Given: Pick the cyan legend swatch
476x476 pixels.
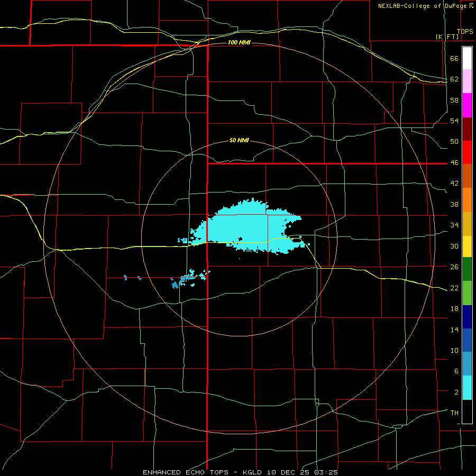Looking at the screenshot, I should (x=467, y=388).
